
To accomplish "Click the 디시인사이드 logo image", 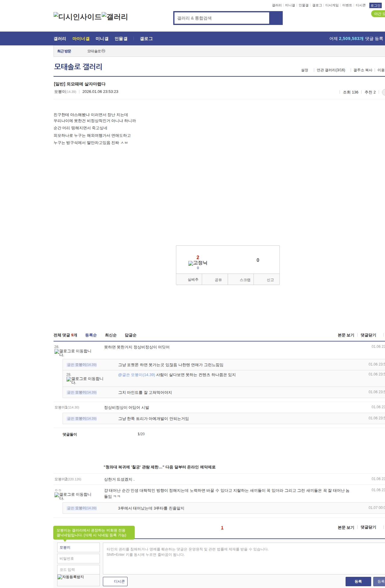I will pos(78,17).
